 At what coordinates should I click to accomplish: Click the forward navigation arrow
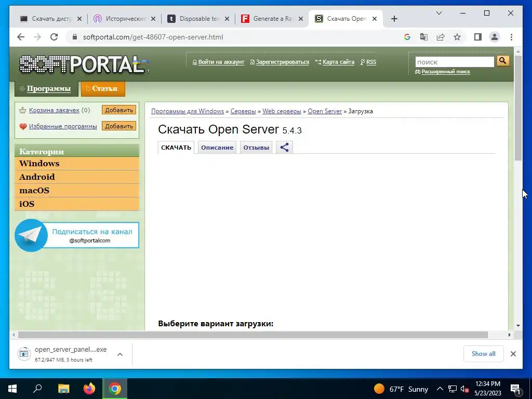(x=37, y=37)
